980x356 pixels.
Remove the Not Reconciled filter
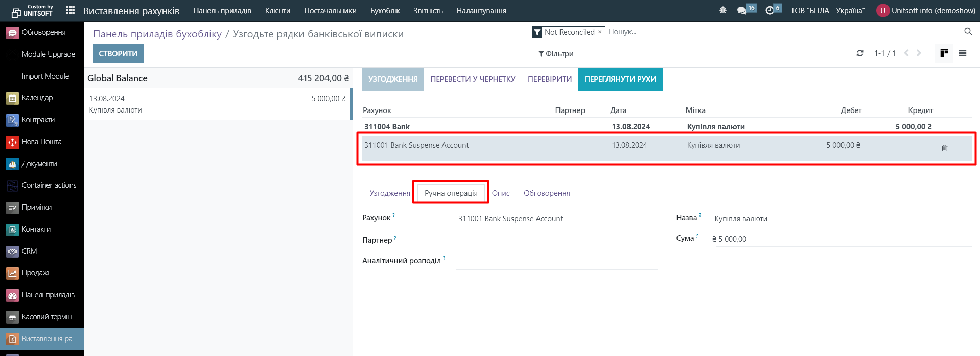tap(600, 32)
